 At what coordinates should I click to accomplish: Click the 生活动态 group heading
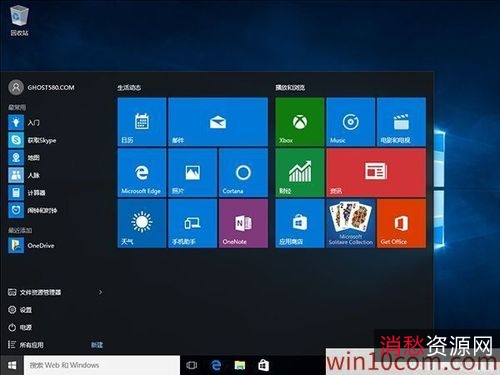point(129,88)
